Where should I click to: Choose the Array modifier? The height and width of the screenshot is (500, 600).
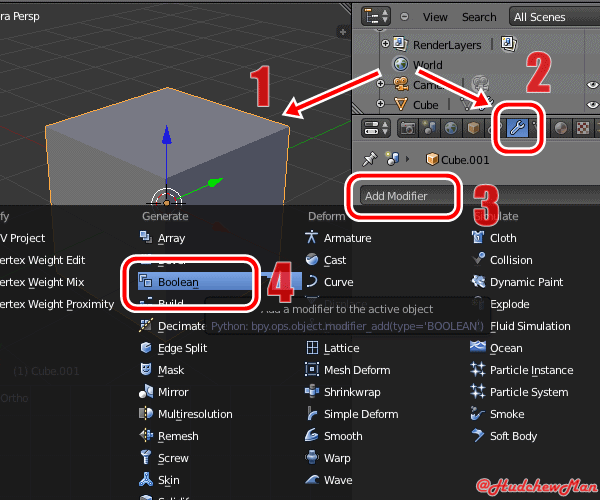[162, 238]
